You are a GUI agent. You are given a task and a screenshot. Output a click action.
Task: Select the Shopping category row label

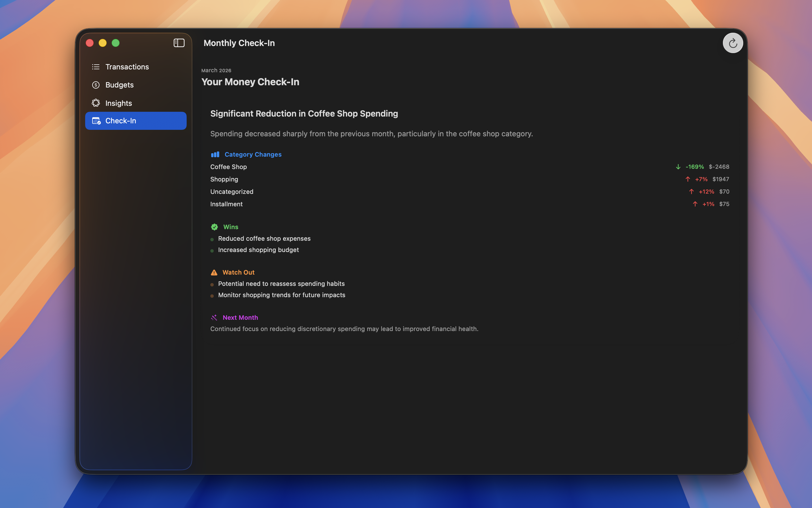point(224,179)
